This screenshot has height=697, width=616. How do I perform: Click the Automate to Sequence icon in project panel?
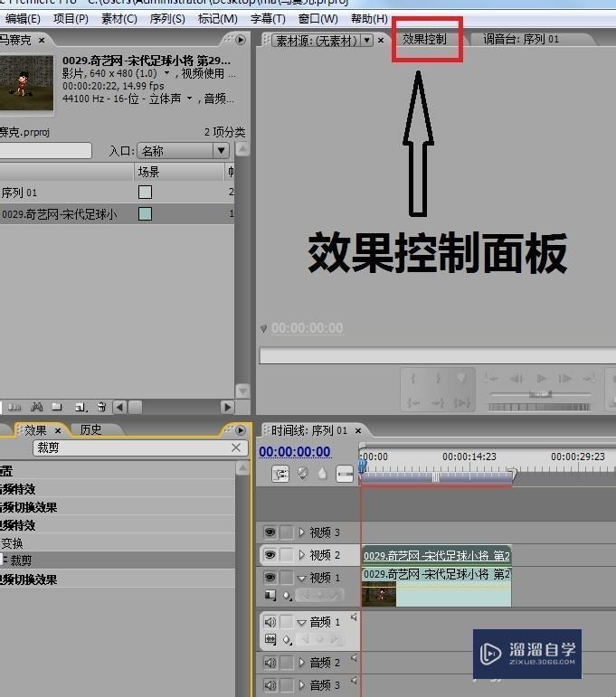(x=14, y=407)
